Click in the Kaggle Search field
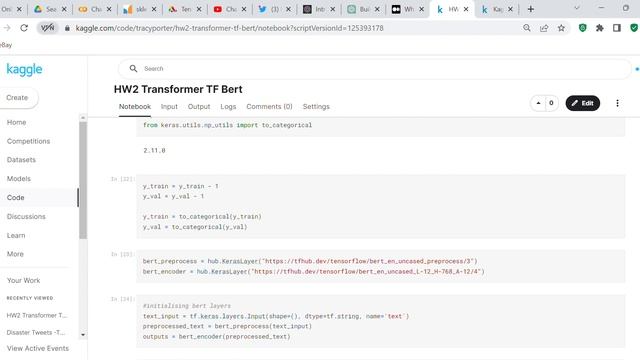Image resolution: width=640 pixels, height=360 pixels. [x=375, y=69]
